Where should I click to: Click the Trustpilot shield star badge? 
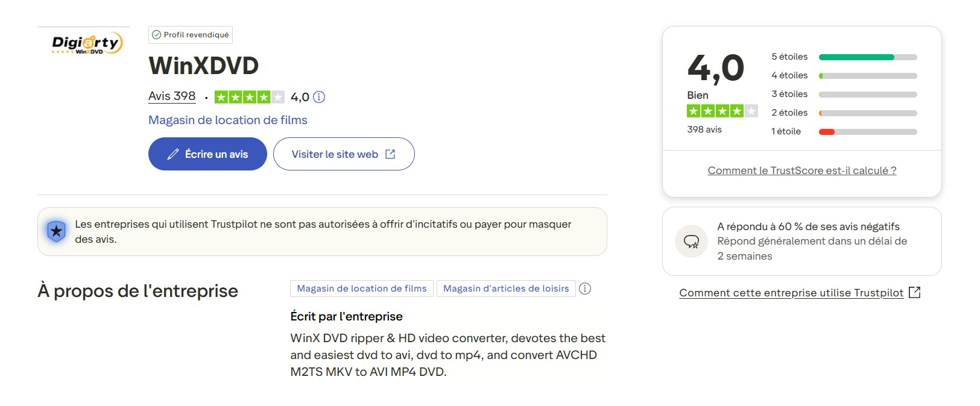point(55,231)
